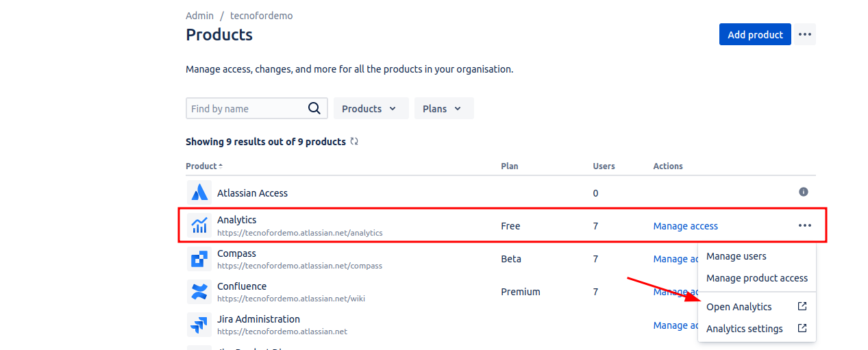This screenshot has width=868, height=350.
Task: Select Manage product access menu entry
Action: [x=757, y=278]
